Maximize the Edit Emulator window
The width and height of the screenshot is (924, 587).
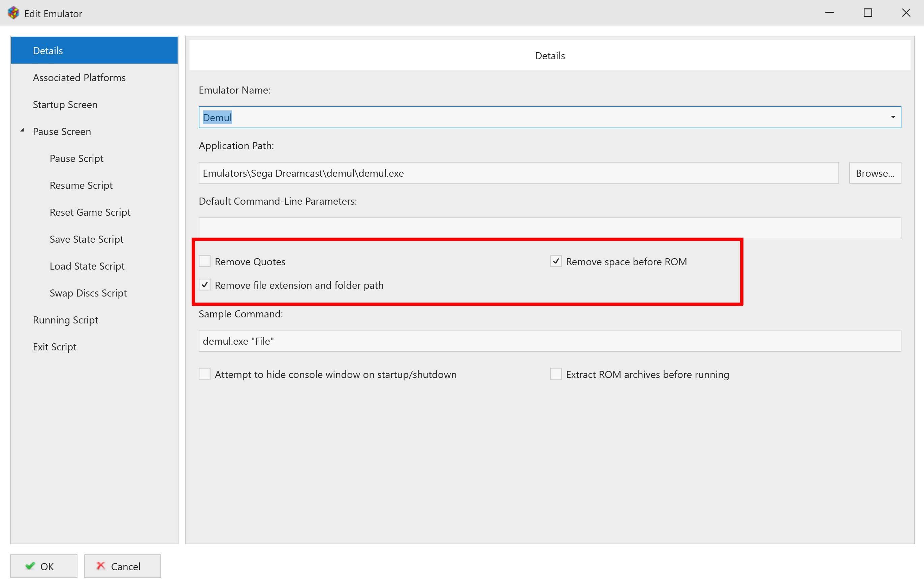coord(868,13)
